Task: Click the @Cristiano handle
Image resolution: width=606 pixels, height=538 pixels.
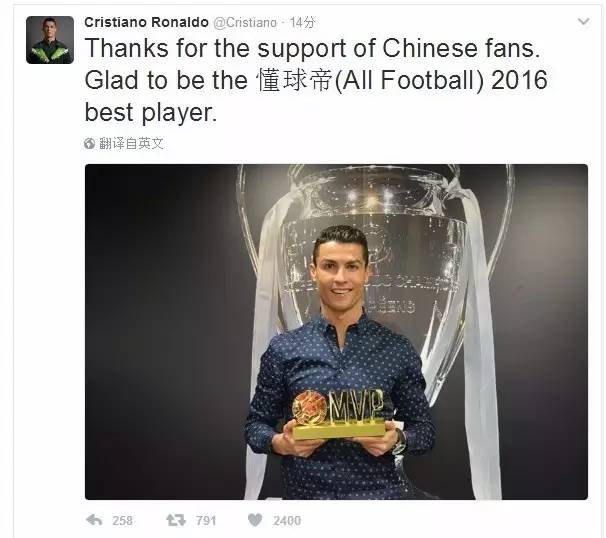Action: click(245, 23)
